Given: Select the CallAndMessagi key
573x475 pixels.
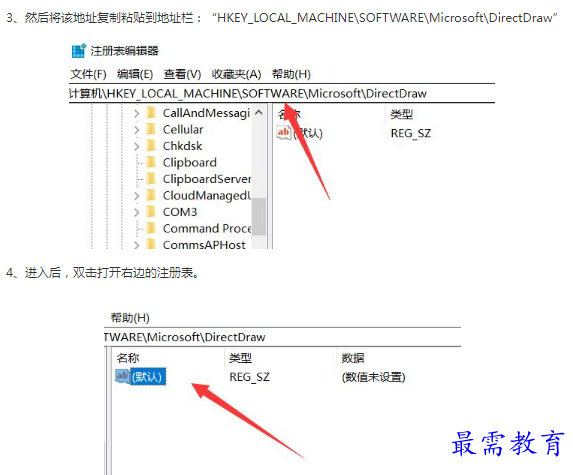Looking at the screenshot, I should tap(206, 113).
